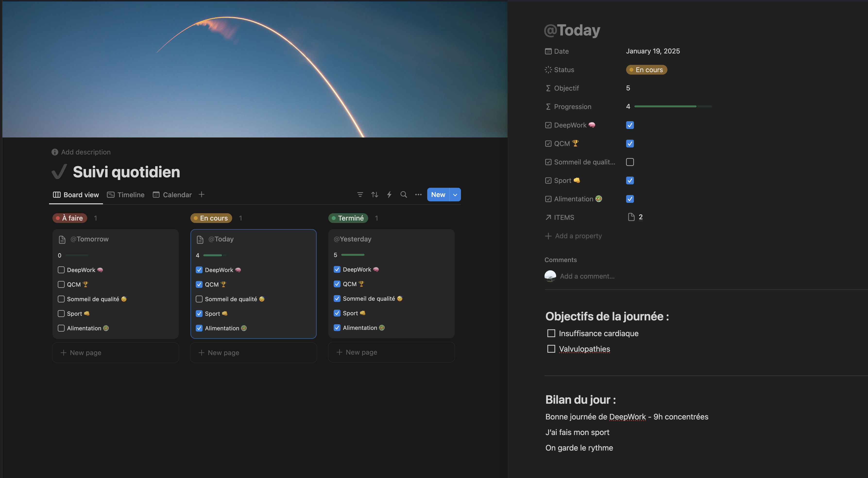Uncheck Sport property in side panel
Screen dimensions: 868x478
click(630, 180)
